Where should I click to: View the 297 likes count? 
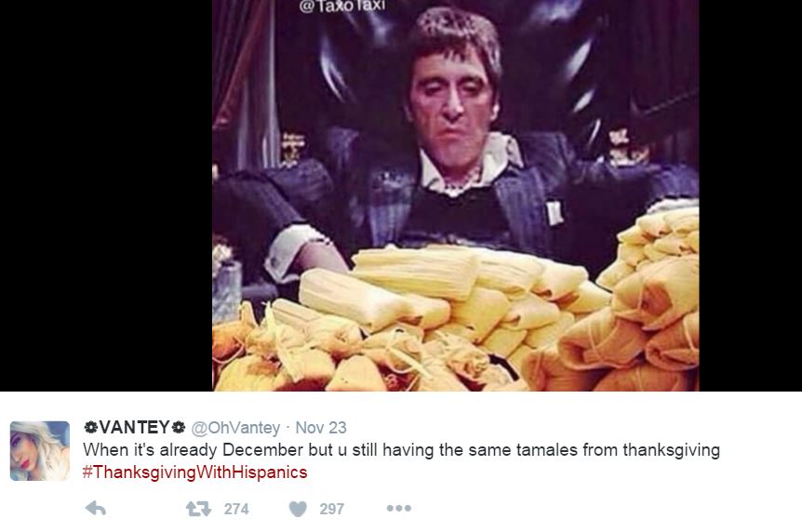click(331, 509)
